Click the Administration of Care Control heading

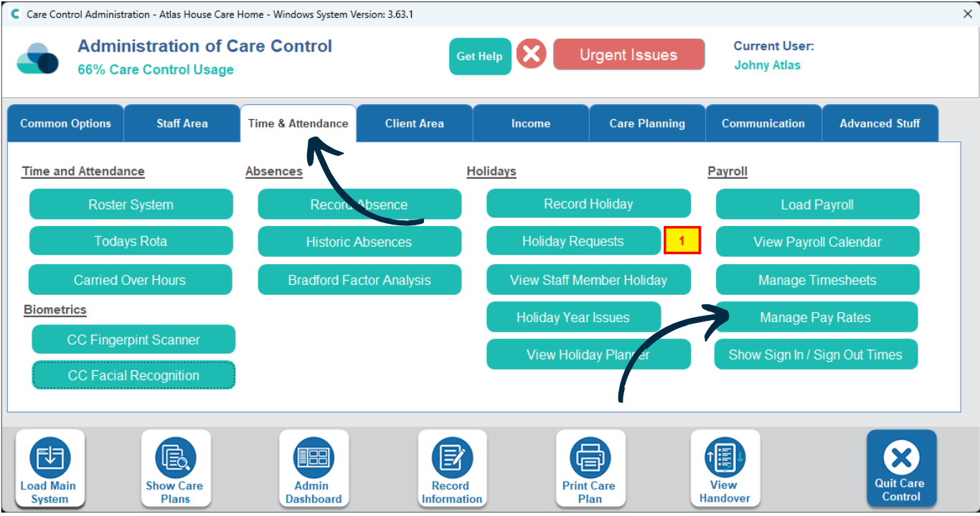204,46
